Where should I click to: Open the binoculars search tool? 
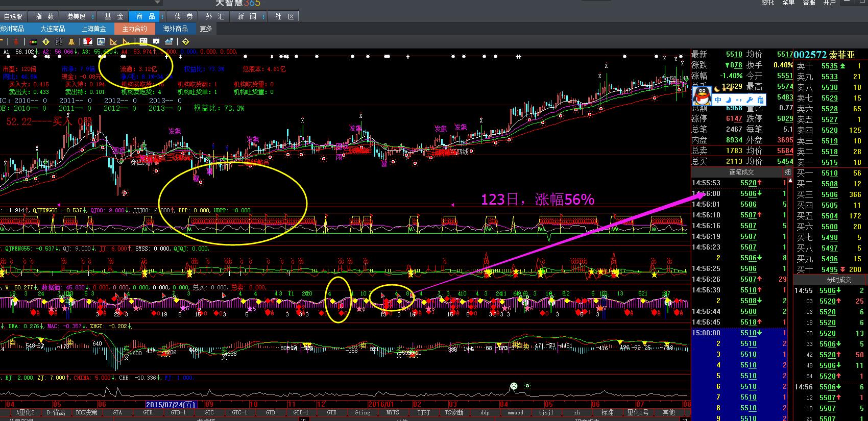(x=59, y=41)
